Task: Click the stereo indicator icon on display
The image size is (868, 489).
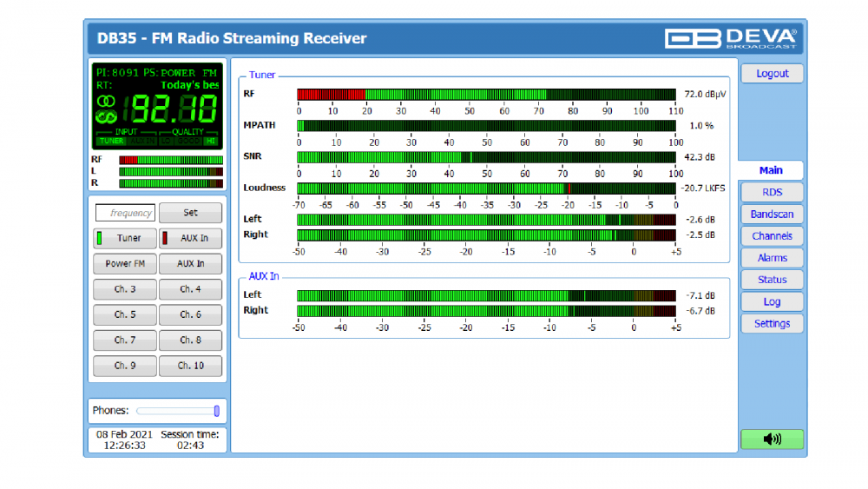Action: [106, 102]
